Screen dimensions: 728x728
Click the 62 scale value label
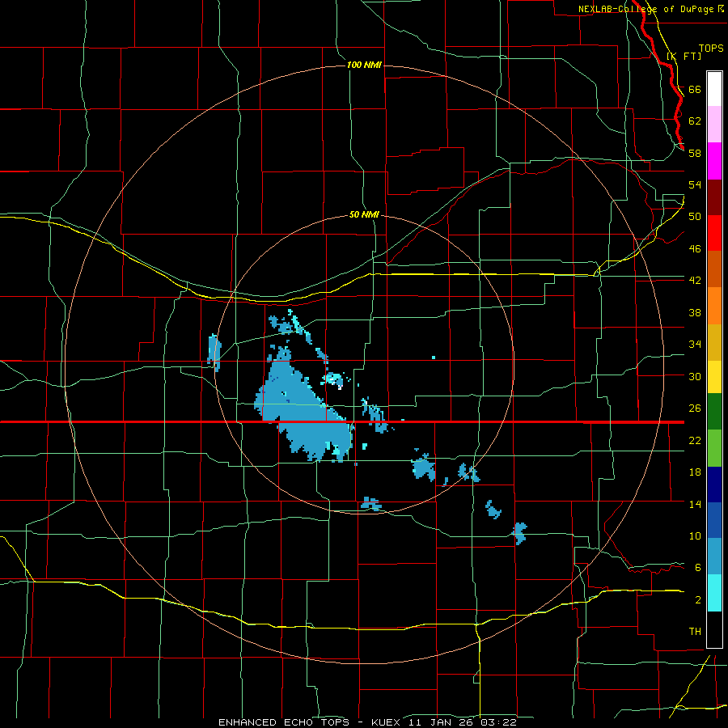click(x=695, y=121)
